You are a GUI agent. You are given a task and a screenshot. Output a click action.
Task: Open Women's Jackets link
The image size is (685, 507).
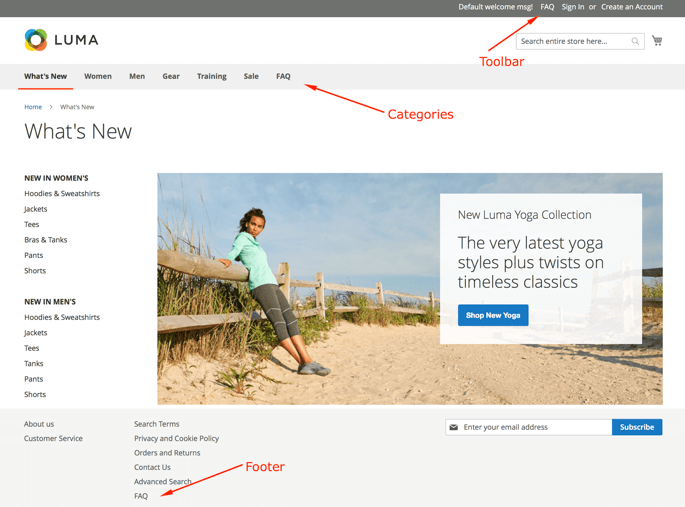[36, 209]
